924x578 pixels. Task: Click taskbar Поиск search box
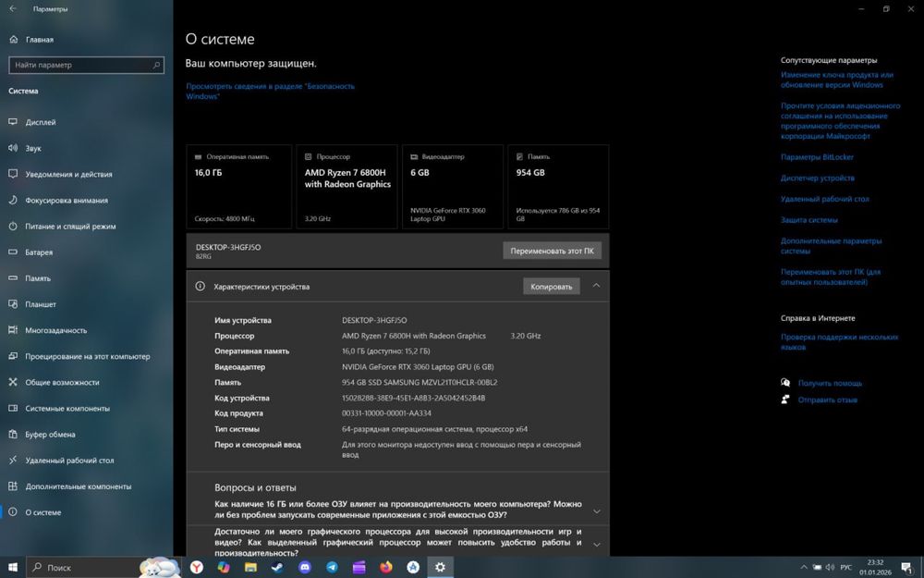coord(103,568)
